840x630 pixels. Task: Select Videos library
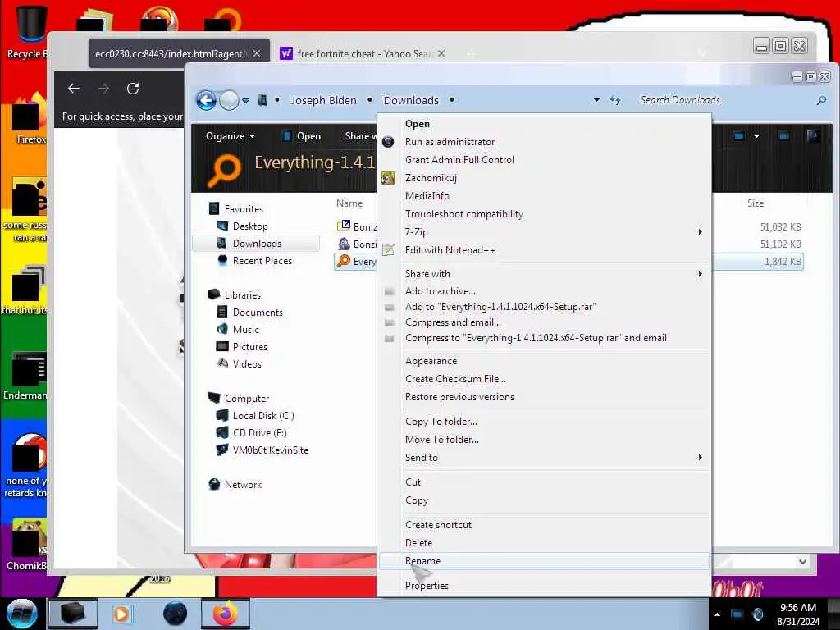[x=247, y=363]
